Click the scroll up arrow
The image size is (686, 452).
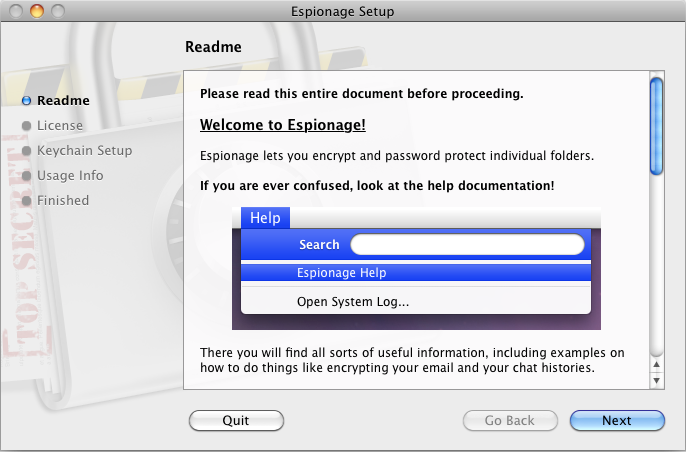[656, 364]
